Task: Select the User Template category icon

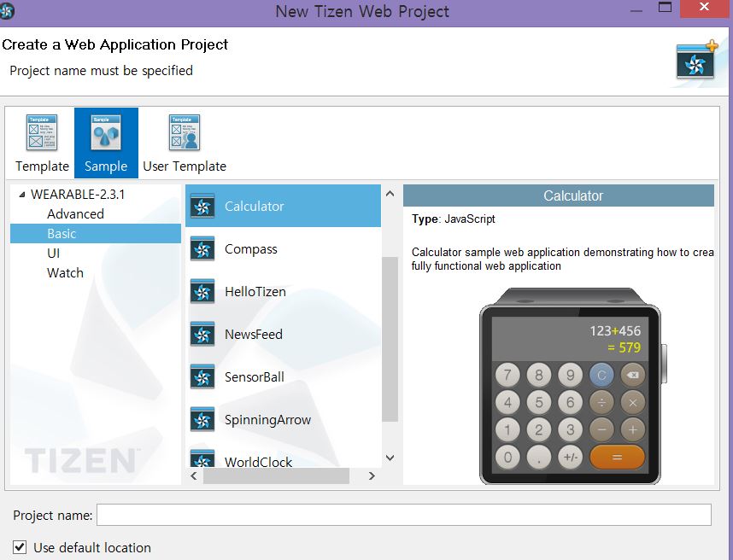Action: pyautogui.click(x=185, y=132)
